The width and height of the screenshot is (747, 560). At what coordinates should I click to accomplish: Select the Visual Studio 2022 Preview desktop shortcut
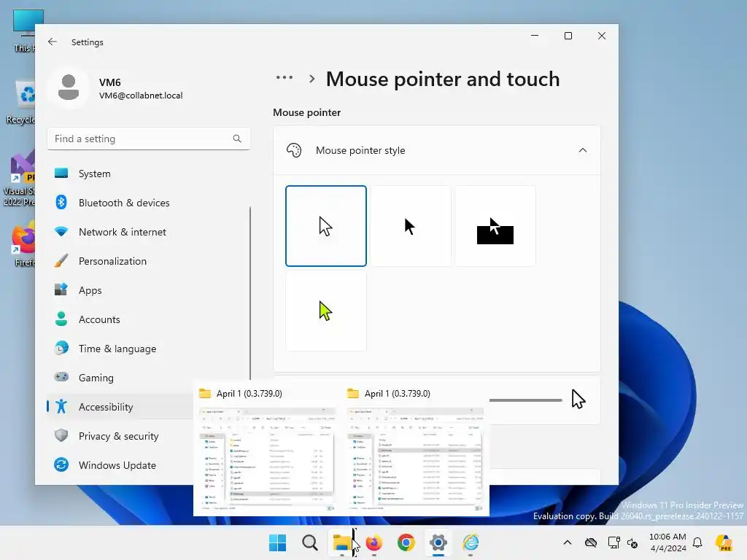19,179
